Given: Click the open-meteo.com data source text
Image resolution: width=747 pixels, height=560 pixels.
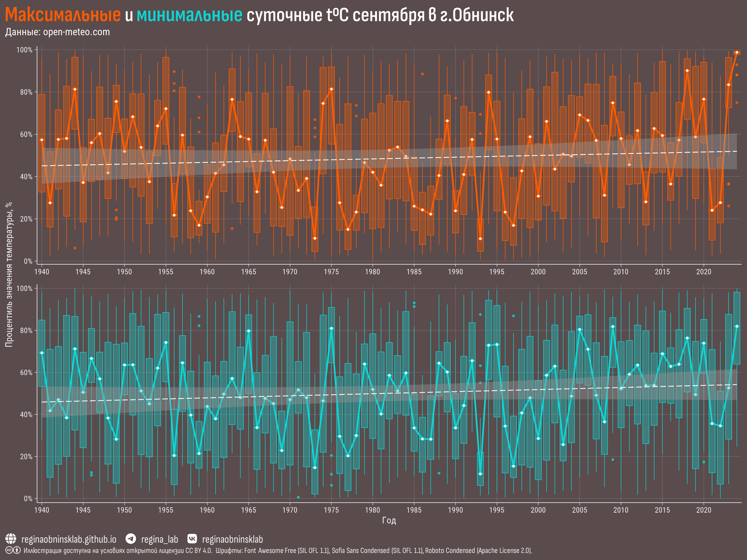Looking at the screenshot, I should tap(76, 32).
